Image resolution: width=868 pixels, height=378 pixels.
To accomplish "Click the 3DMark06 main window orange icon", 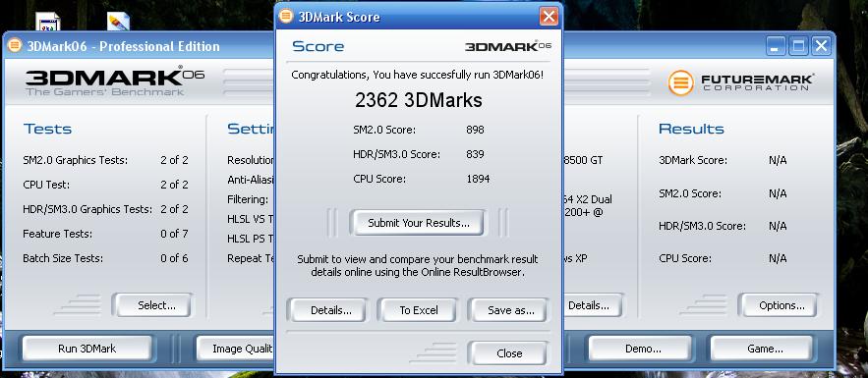I will (15, 46).
